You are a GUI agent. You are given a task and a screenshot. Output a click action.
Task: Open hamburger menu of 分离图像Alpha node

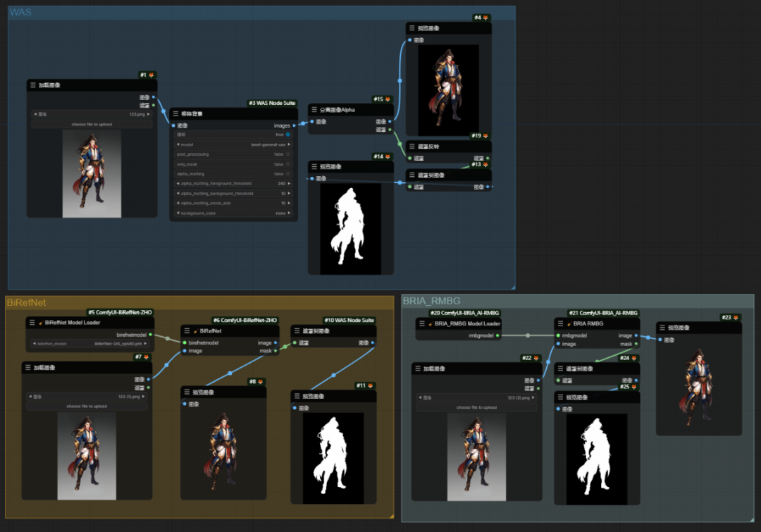(x=314, y=110)
